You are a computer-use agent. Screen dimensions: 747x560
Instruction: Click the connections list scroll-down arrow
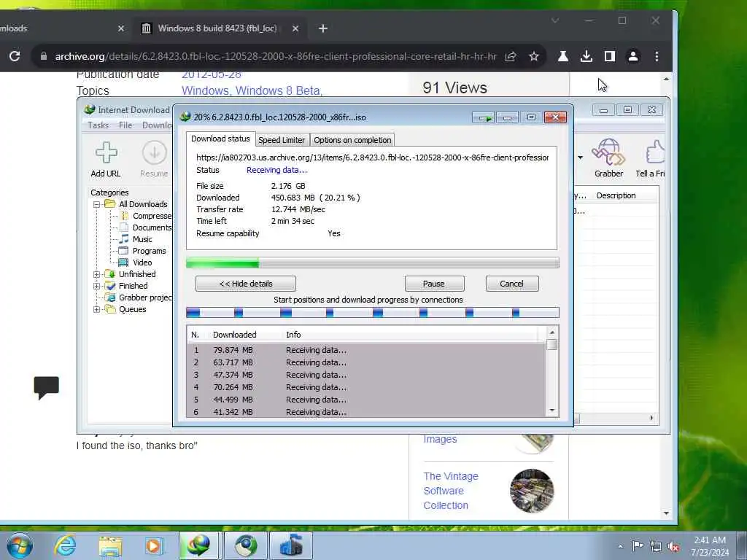point(551,411)
